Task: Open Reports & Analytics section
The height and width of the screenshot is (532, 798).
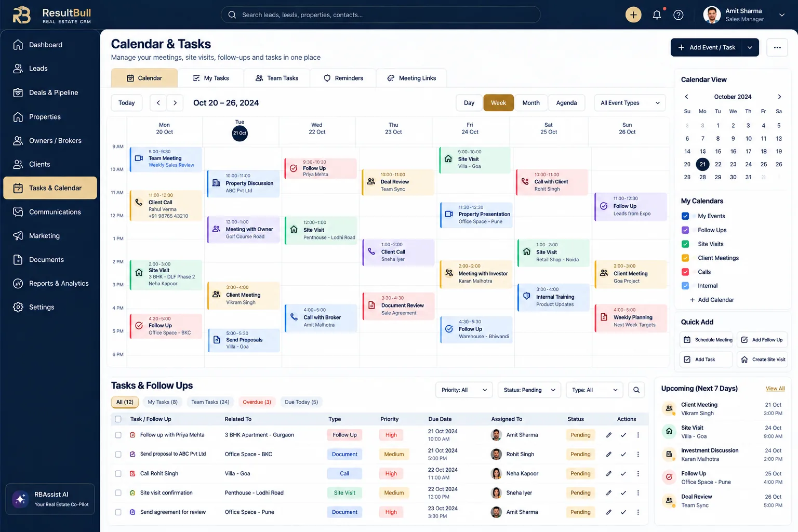Action: (50, 283)
